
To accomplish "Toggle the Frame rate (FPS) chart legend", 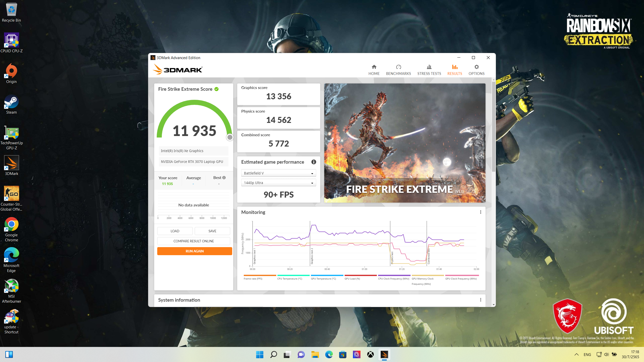I will 253,279.
